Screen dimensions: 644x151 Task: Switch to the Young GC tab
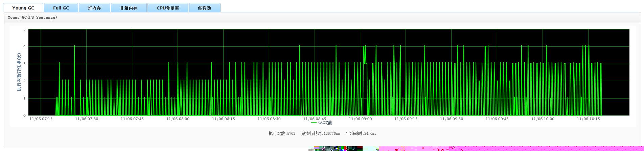point(23,8)
